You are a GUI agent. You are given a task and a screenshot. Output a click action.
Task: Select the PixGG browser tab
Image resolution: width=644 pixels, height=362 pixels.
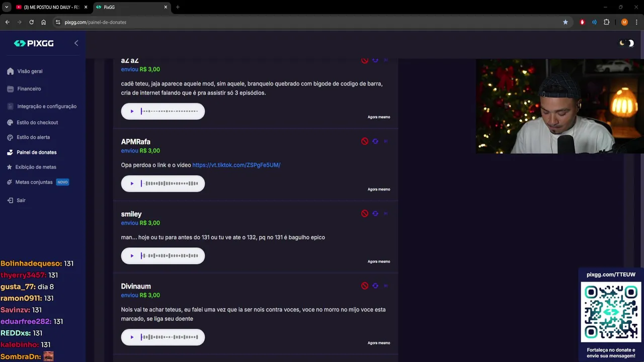131,7
